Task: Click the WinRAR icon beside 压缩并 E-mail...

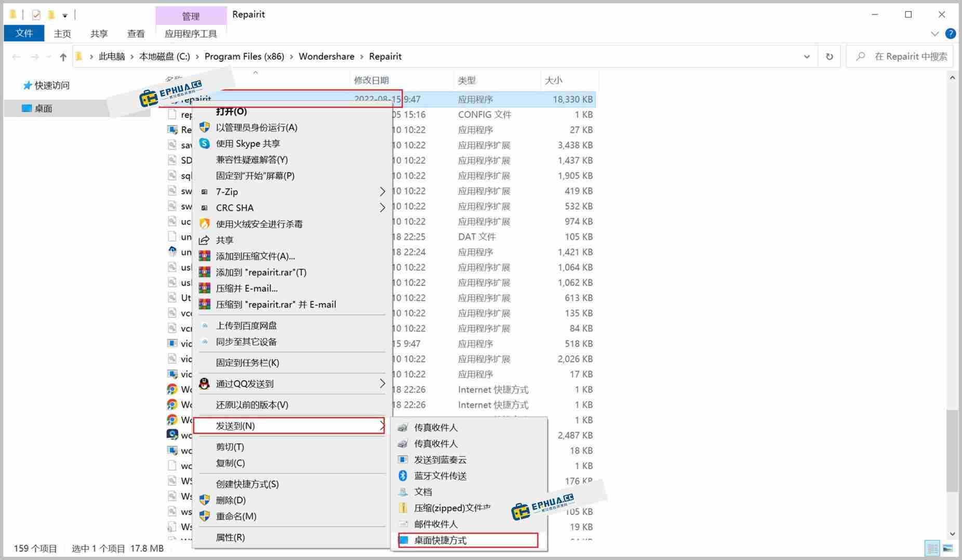Action: [x=205, y=288]
